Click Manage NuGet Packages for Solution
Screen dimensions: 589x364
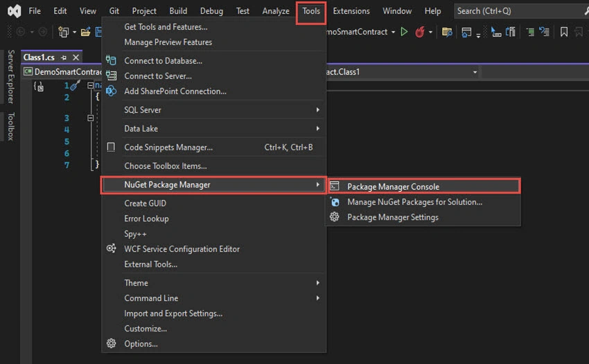423,202
